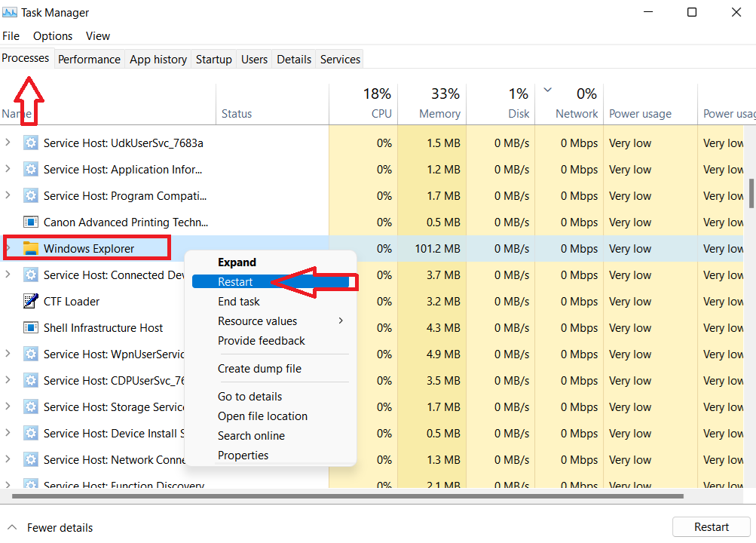Switch to the Performance tab
The height and width of the screenshot is (543, 756).
[x=89, y=60]
